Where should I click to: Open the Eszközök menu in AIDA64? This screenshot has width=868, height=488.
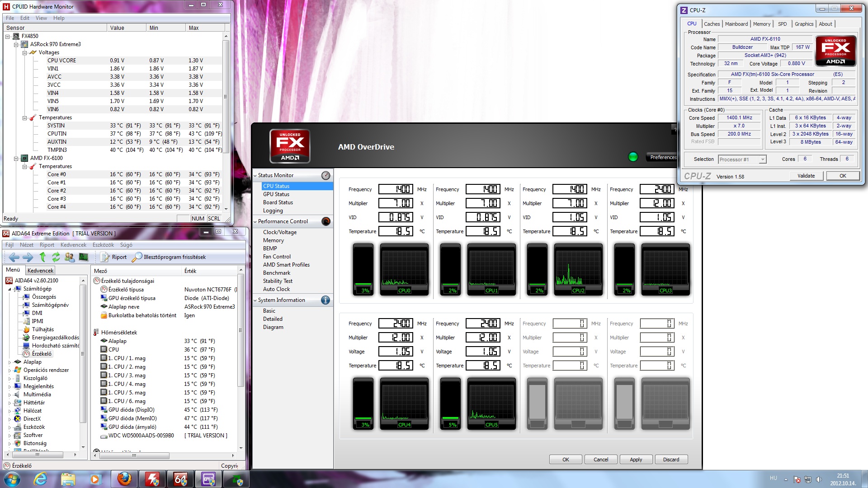[103, 245]
